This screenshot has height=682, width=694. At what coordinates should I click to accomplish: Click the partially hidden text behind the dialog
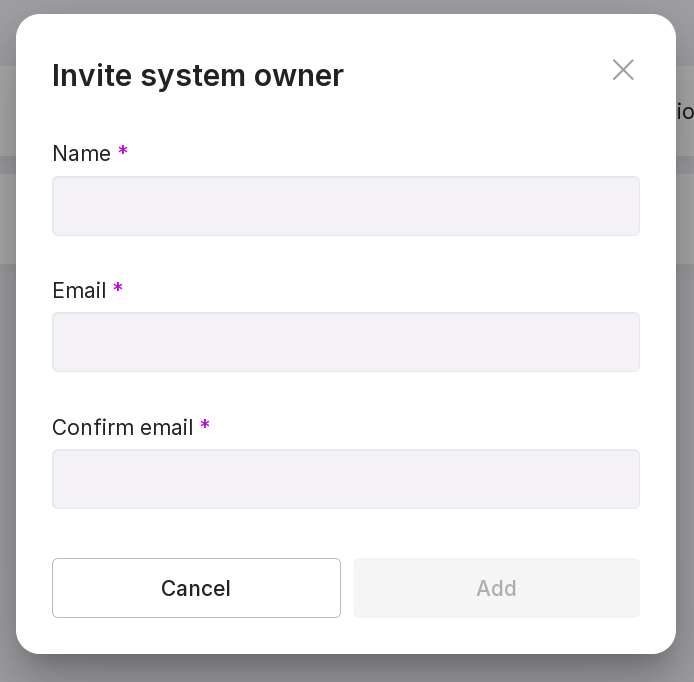(685, 111)
